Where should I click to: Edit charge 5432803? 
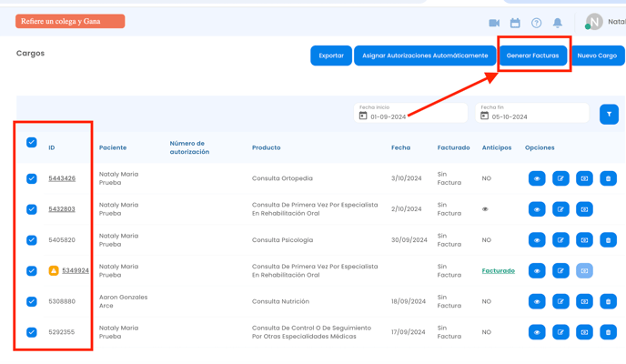click(x=560, y=209)
